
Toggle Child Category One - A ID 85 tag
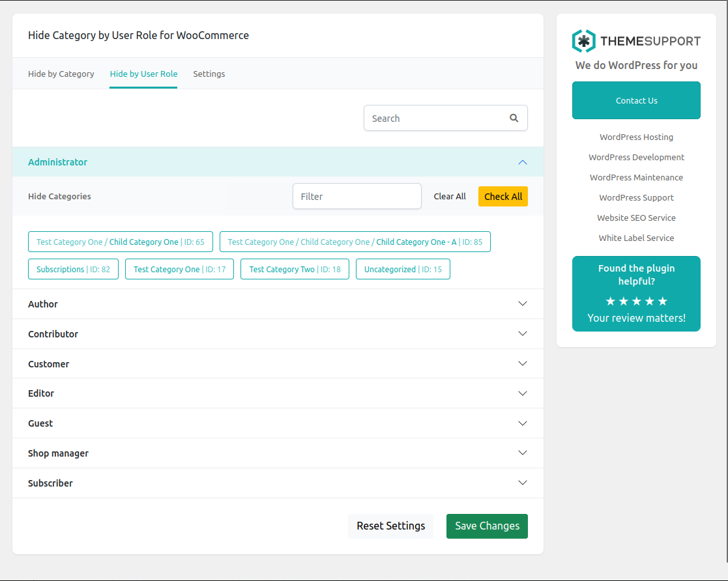[355, 242]
